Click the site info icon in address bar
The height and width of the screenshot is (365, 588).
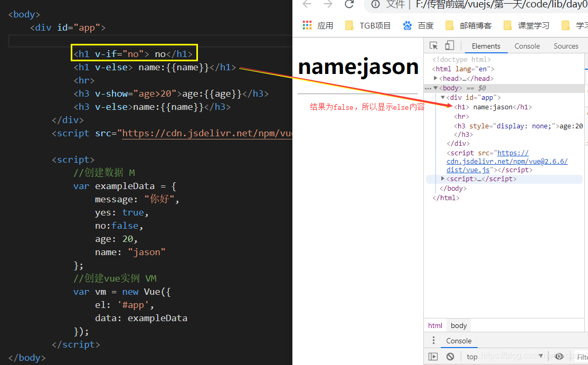[375, 4]
